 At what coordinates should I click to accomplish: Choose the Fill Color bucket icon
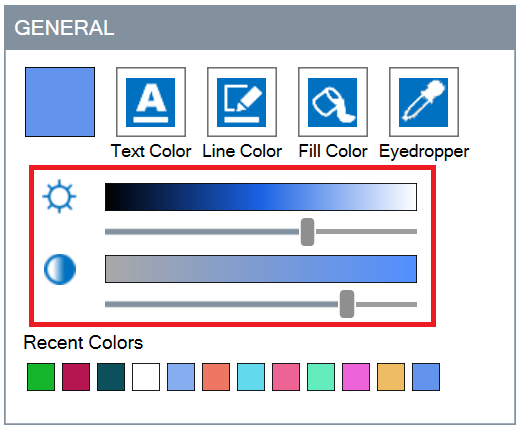coord(333,102)
